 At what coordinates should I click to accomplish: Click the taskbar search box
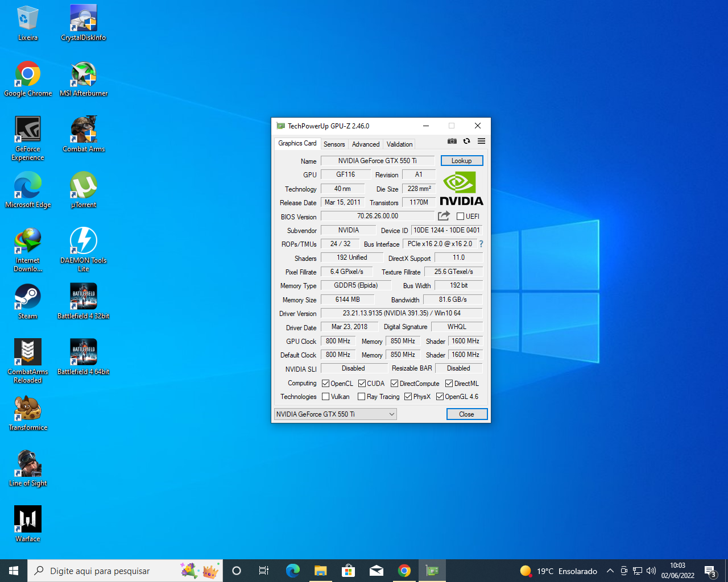click(125, 571)
